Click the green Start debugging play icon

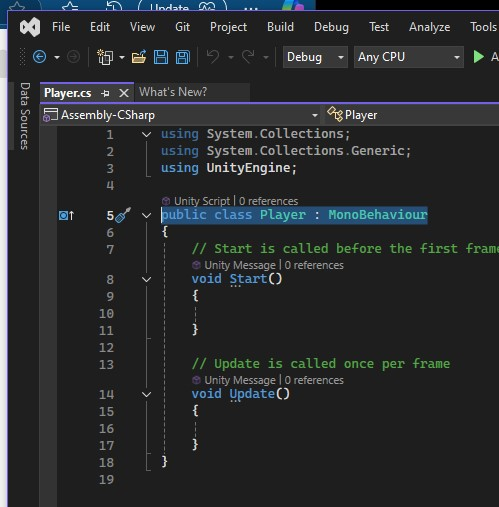click(479, 57)
